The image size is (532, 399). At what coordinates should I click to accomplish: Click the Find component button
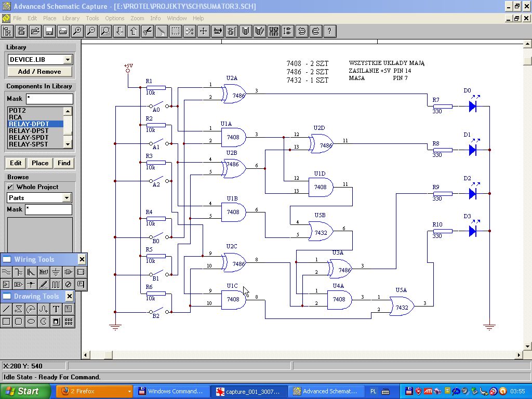tap(64, 163)
